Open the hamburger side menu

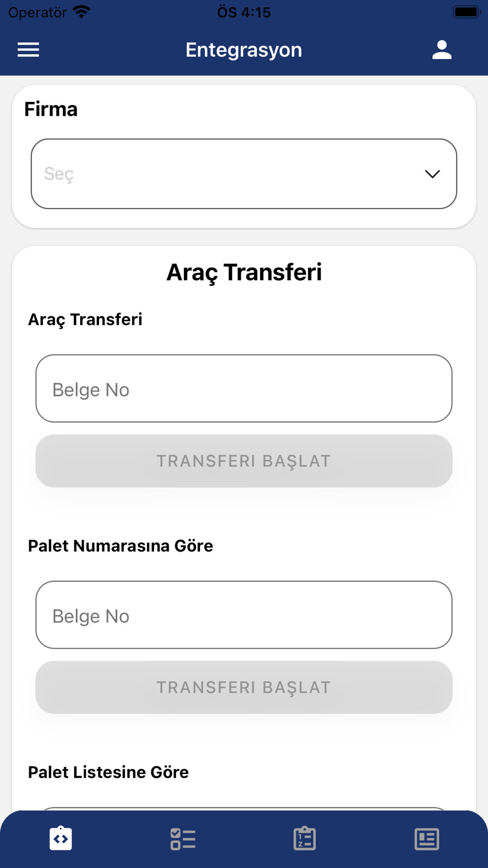pos(28,50)
